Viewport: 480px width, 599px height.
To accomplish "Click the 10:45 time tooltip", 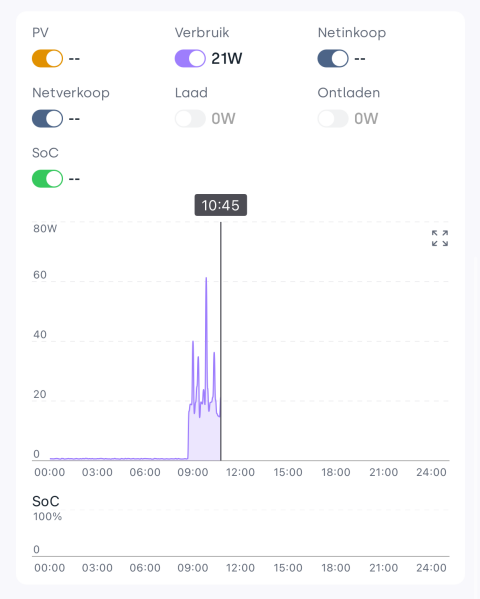I will coord(221,205).
